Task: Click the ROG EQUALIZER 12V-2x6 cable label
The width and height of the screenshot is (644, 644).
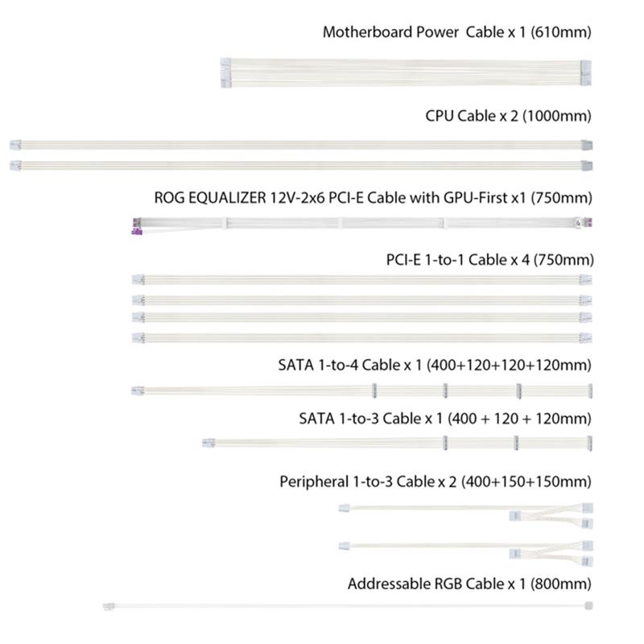Action: pyautogui.click(x=373, y=197)
